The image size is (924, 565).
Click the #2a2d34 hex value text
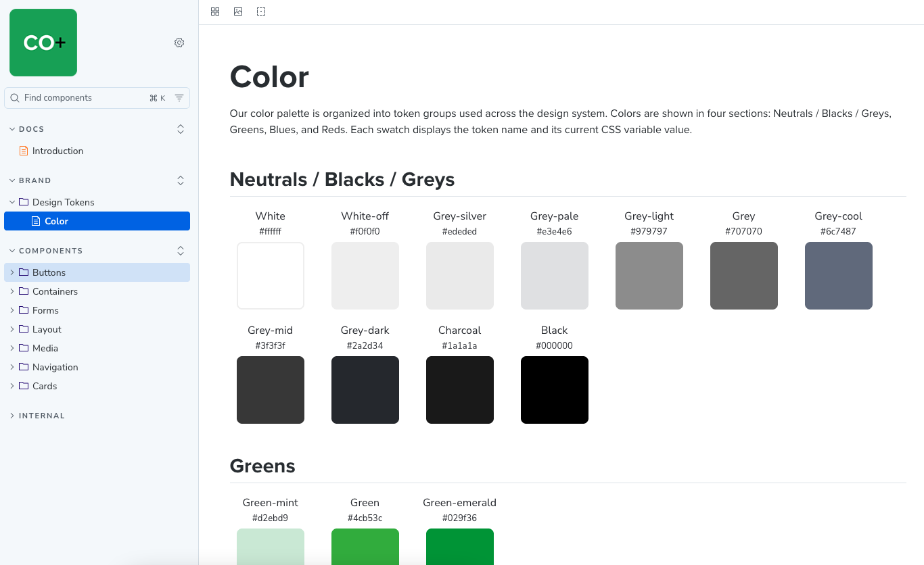coord(365,345)
